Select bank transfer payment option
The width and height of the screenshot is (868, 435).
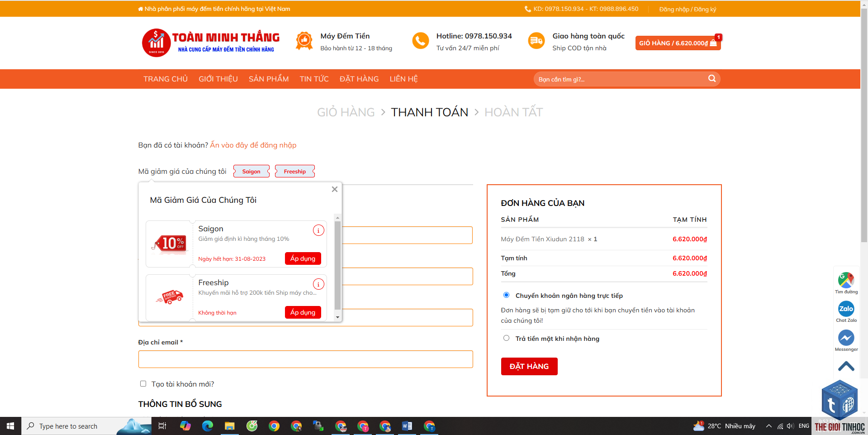coord(506,295)
